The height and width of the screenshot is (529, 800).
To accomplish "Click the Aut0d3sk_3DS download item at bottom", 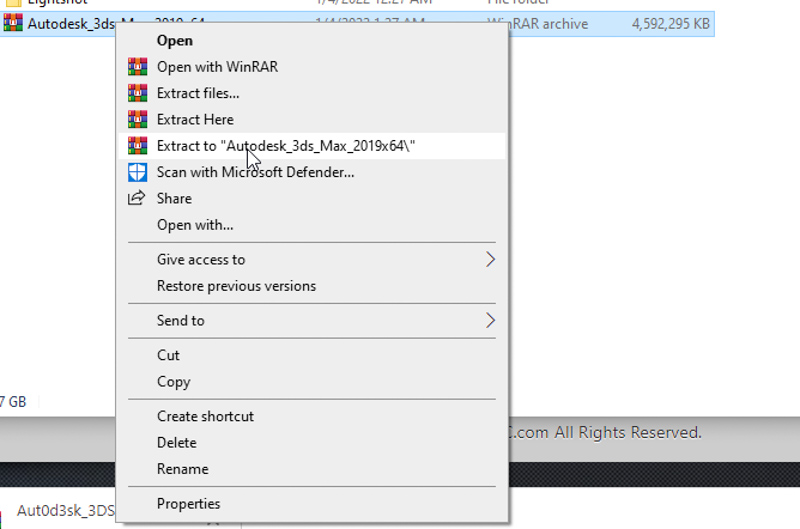I will (x=66, y=511).
